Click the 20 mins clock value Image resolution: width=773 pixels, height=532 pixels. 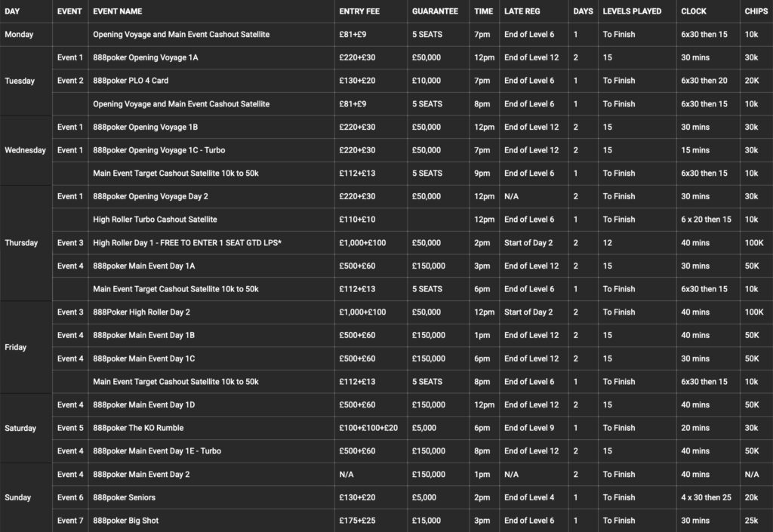[695, 428]
